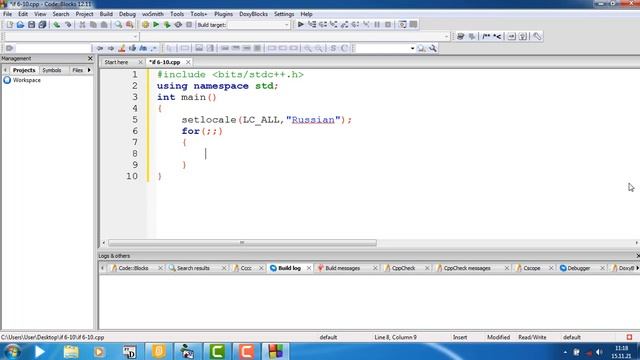Click the Step into debug icon
Screen dimensions: 640x360
tap(334, 24)
